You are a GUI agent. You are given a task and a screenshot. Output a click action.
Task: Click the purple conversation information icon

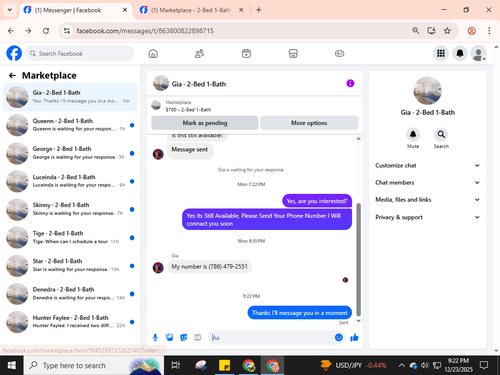[x=350, y=83]
